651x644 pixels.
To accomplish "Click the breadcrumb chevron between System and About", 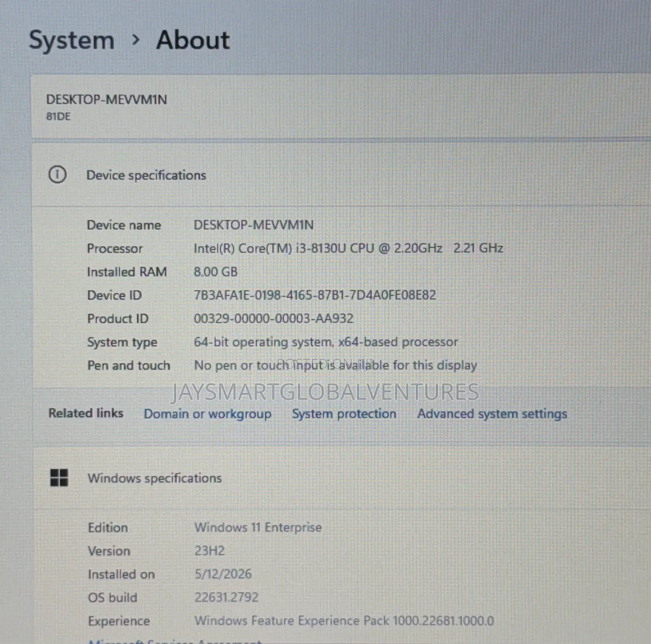I will point(136,40).
